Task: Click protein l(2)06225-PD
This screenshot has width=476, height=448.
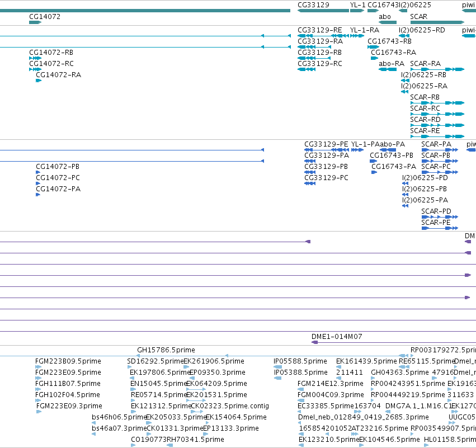Action: (425, 178)
